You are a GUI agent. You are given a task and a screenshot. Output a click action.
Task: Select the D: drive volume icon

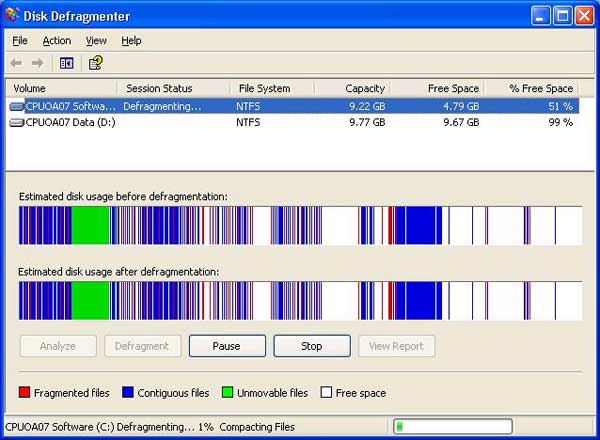(16, 122)
